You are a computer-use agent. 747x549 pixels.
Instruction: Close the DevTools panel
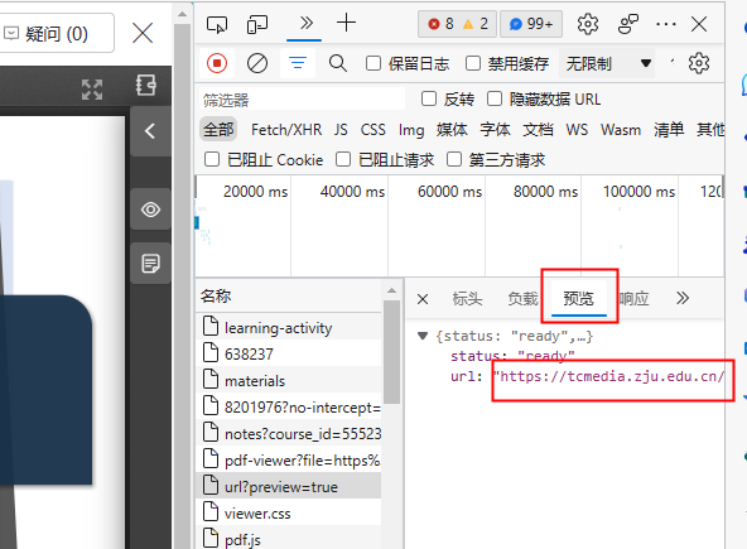click(x=699, y=24)
